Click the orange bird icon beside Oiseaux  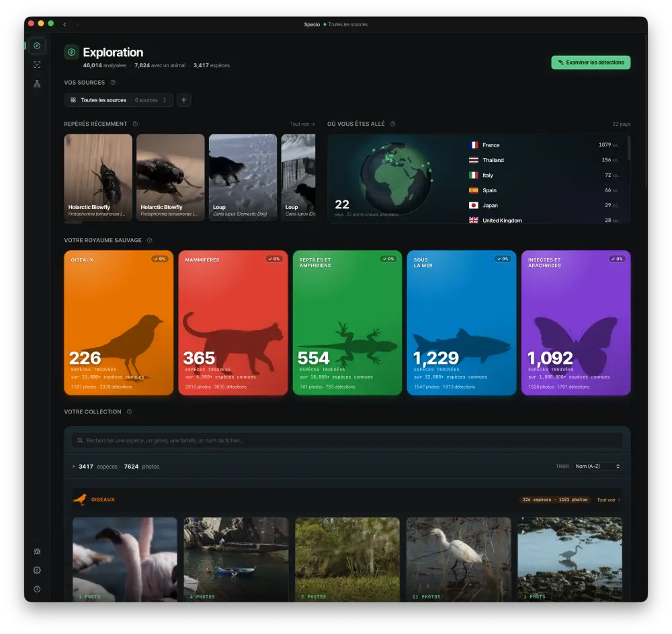click(x=80, y=500)
